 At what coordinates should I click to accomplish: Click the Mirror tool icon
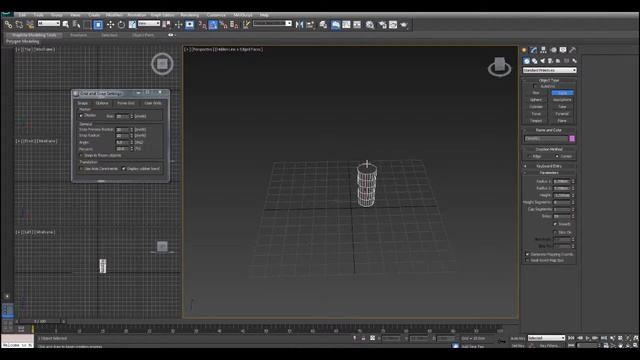299,25
